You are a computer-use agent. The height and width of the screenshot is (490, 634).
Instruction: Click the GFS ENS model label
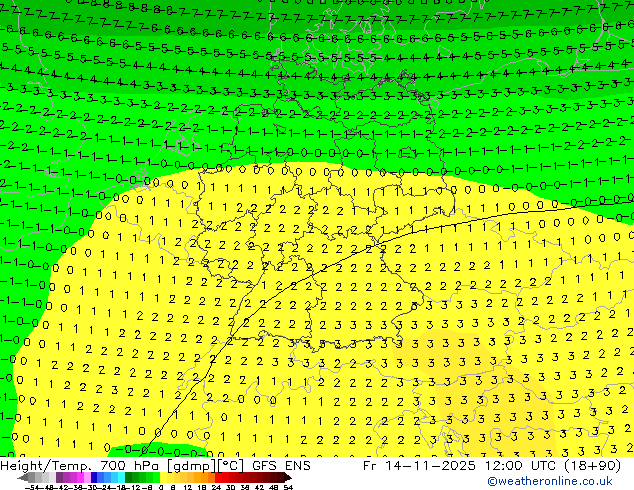click(281, 466)
